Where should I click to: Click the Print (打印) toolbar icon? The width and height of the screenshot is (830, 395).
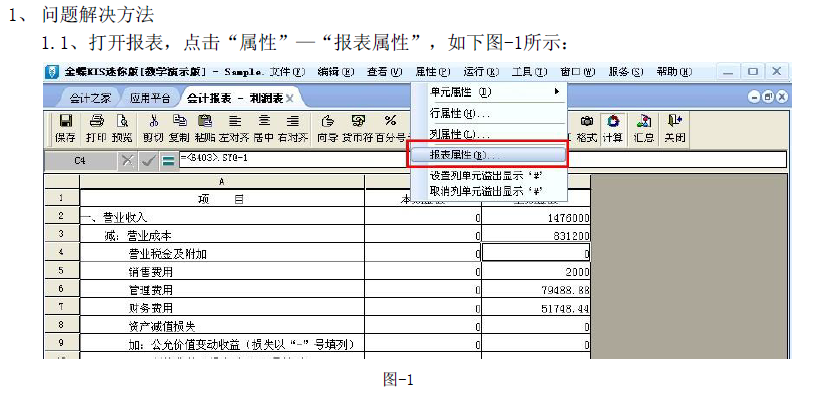point(96,129)
